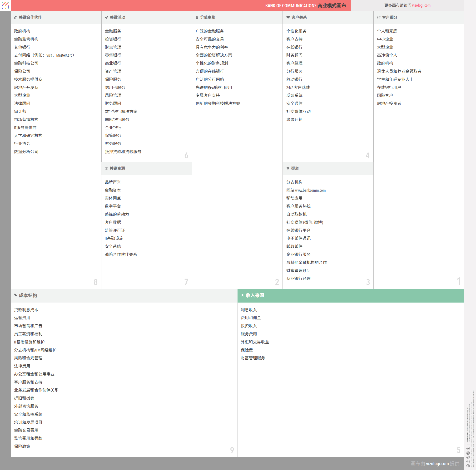476x470 pixels.
Task: Click the gift icon beside 价值主张
Action: (197, 17)
